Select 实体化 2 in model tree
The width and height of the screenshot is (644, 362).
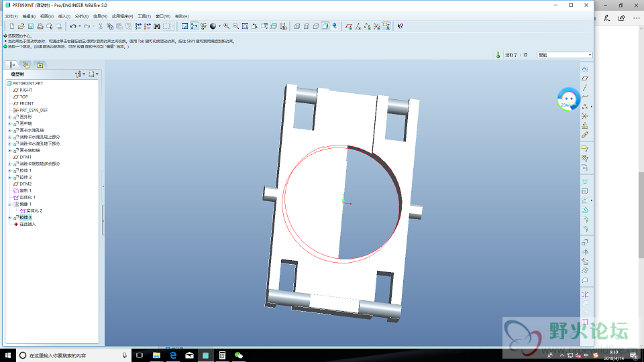coord(34,211)
